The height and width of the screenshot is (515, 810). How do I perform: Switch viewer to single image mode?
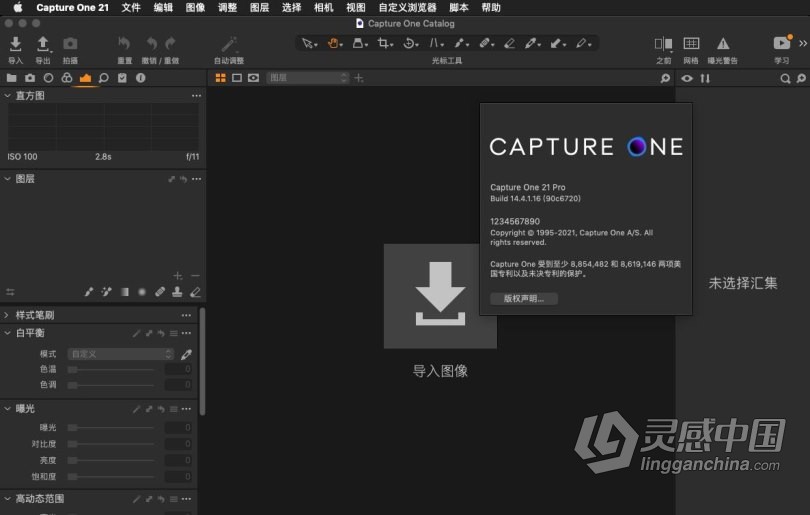tap(237, 78)
